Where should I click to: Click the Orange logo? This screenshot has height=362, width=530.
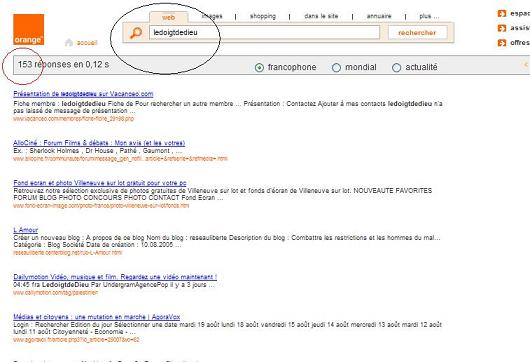click(29, 29)
